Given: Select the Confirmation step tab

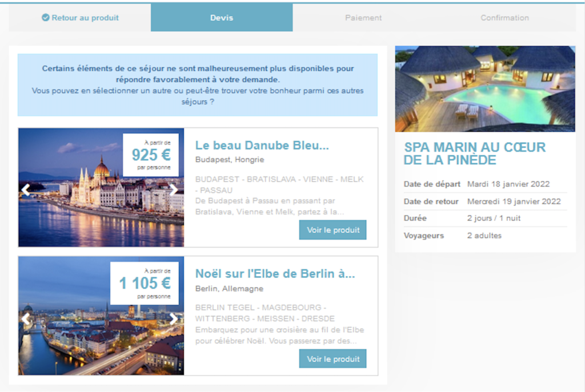Looking at the screenshot, I should coord(504,18).
